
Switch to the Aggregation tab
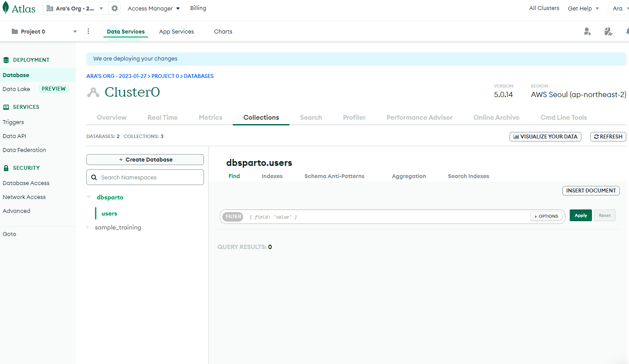[409, 176]
